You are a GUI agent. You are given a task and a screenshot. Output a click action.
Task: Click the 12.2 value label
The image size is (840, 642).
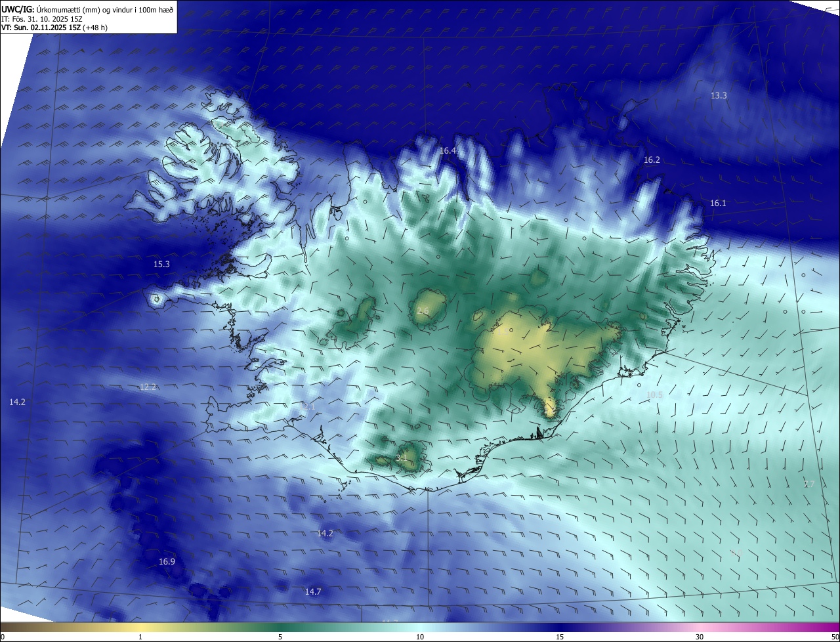click(148, 387)
